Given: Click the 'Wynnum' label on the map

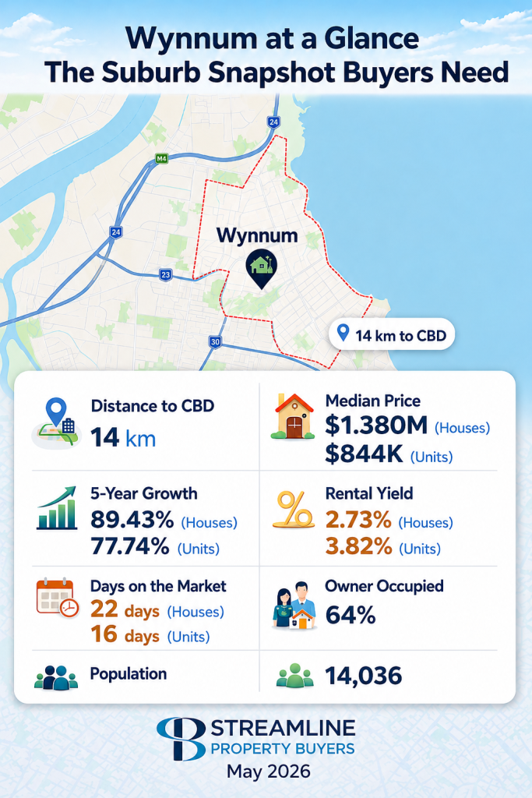Looking at the screenshot, I should click(x=257, y=235).
